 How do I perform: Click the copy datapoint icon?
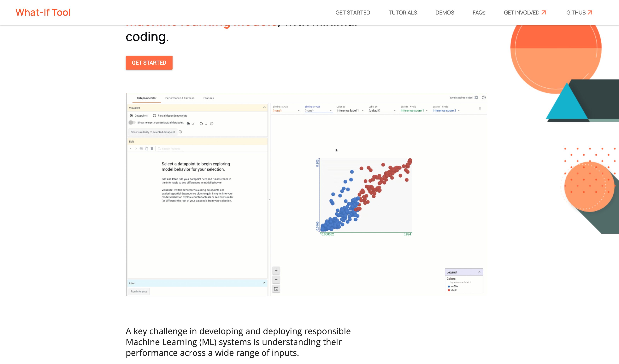(x=146, y=149)
